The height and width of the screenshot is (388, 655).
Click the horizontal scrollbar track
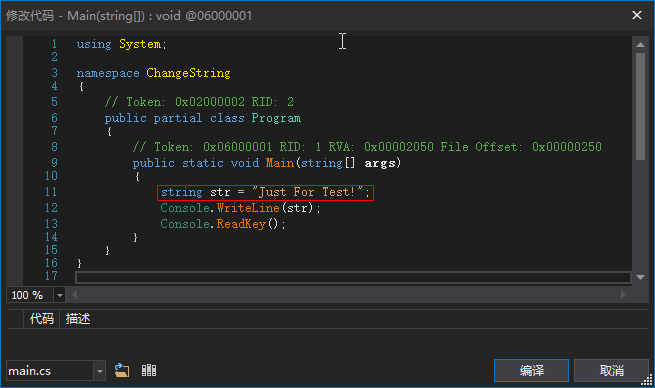[349, 295]
